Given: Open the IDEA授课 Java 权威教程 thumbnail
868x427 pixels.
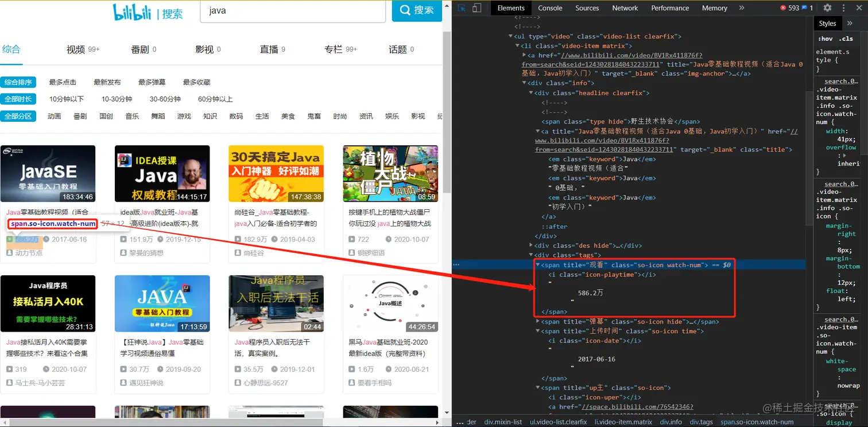Looking at the screenshot, I should coord(162,174).
